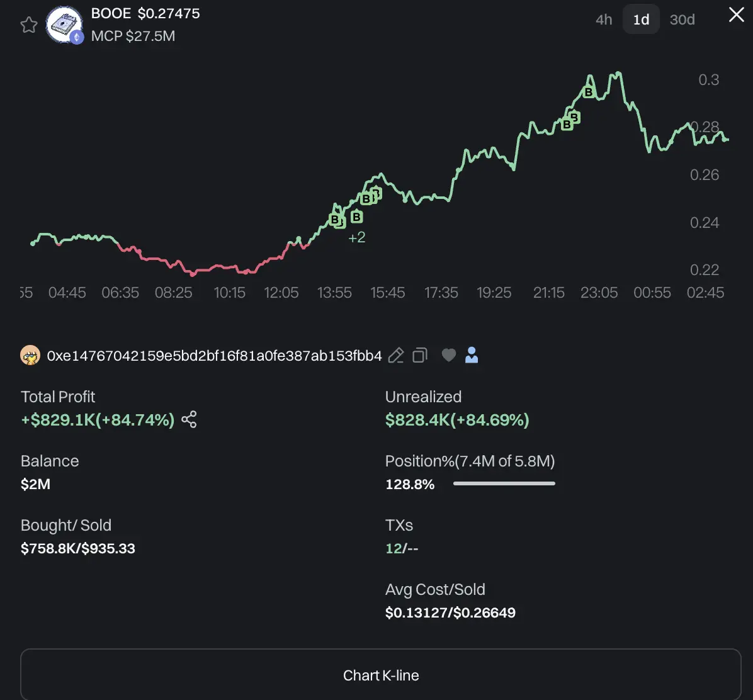Edit the wallet address label
Viewport: 753px width, 700px height.
click(x=395, y=355)
